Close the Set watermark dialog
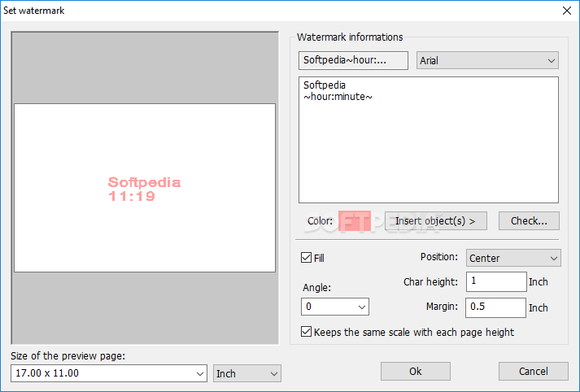 point(567,11)
